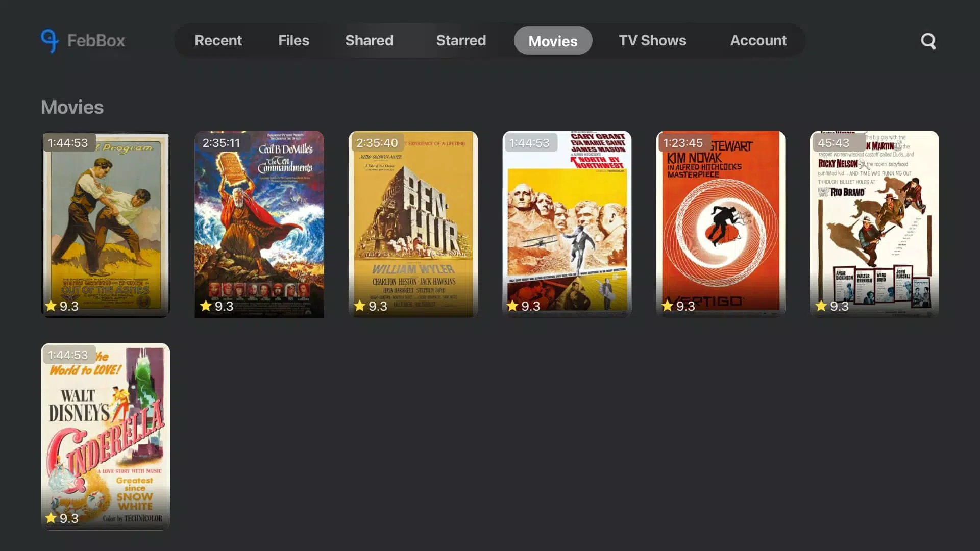Open the Search icon

pyautogui.click(x=929, y=40)
